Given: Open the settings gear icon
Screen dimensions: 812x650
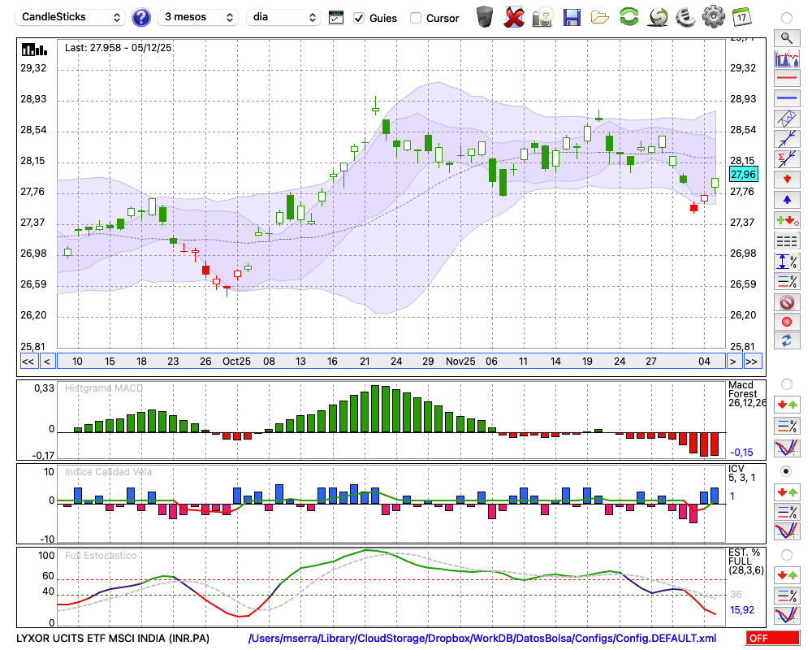Looking at the screenshot, I should [x=713, y=17].
